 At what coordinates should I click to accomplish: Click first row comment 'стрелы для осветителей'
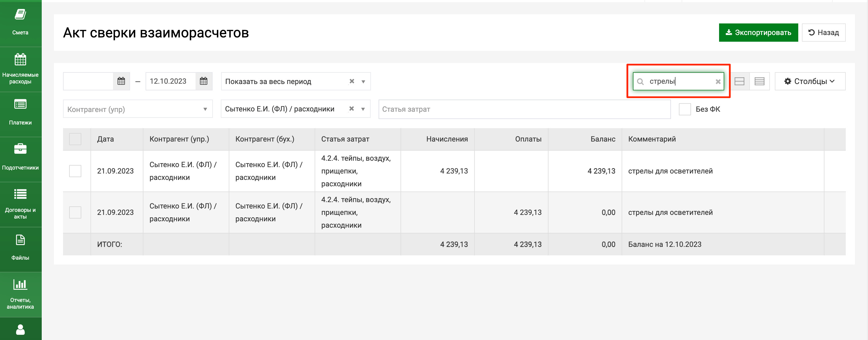point(670,171)
